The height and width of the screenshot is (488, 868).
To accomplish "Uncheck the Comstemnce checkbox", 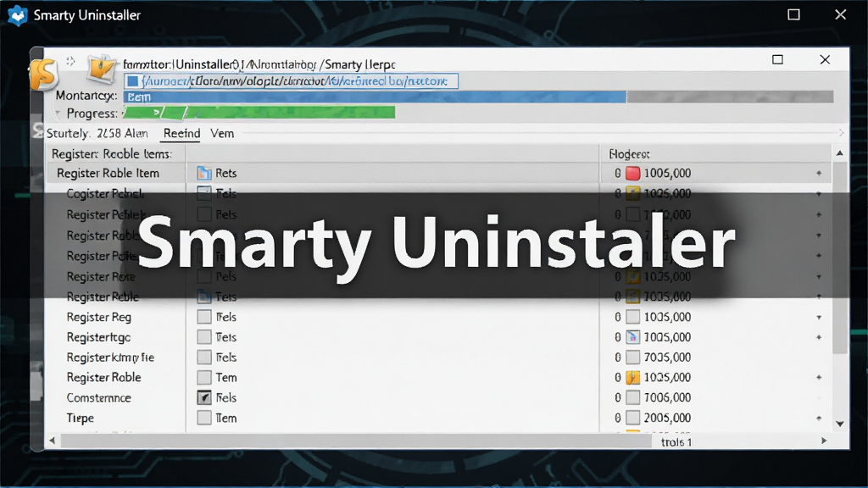I will (x=204, y=398).
